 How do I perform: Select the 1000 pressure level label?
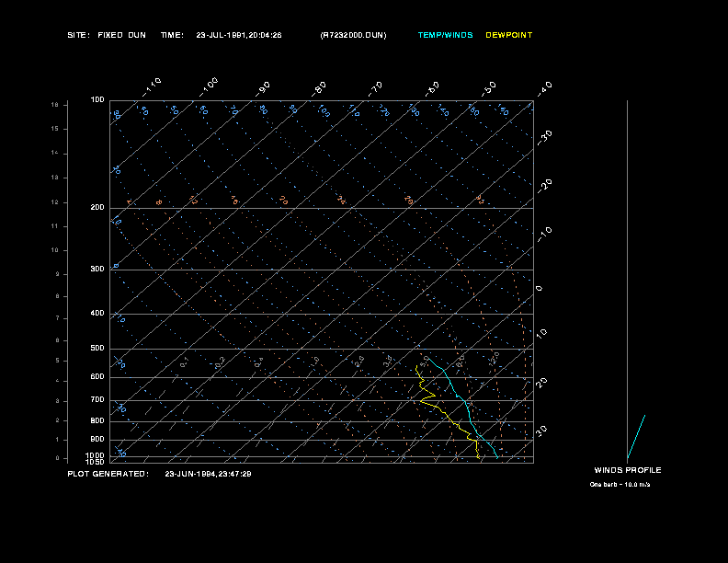pyautogui.click(x=96, y=455)
